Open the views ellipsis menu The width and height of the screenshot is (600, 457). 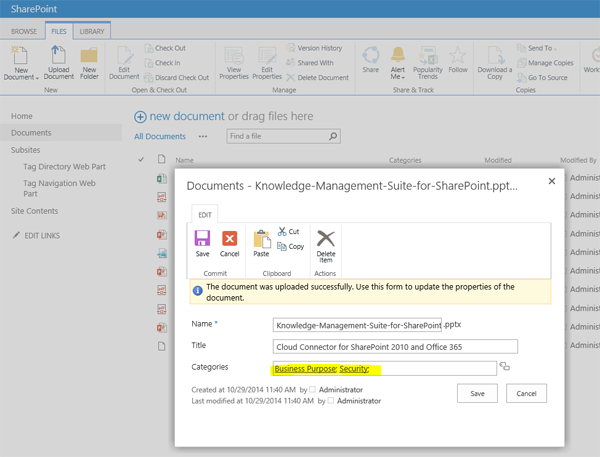pyautogui.click(x=203, y=136)
